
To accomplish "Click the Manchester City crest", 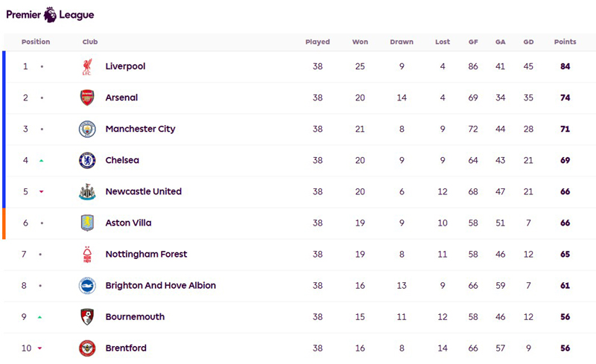I will (87, 130).
